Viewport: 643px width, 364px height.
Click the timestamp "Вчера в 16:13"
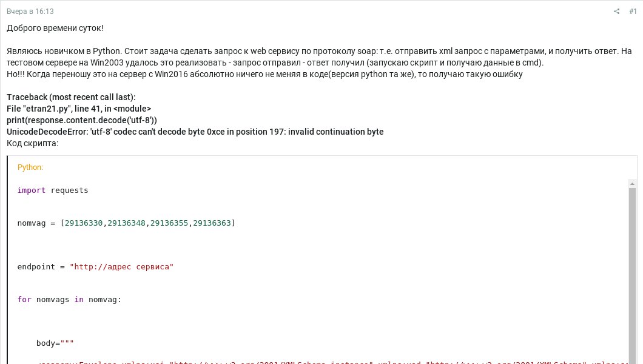(30, 12)
